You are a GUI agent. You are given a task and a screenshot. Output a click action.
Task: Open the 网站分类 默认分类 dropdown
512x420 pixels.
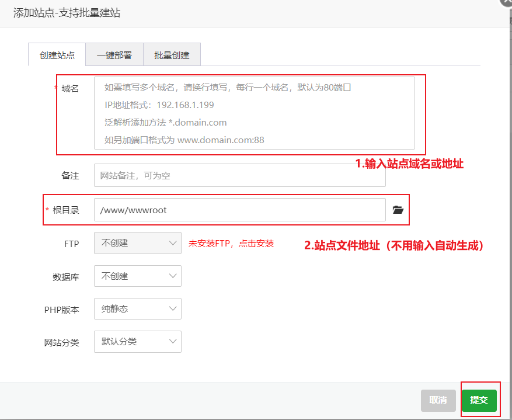pyautogui.click(x=137, y=342)
